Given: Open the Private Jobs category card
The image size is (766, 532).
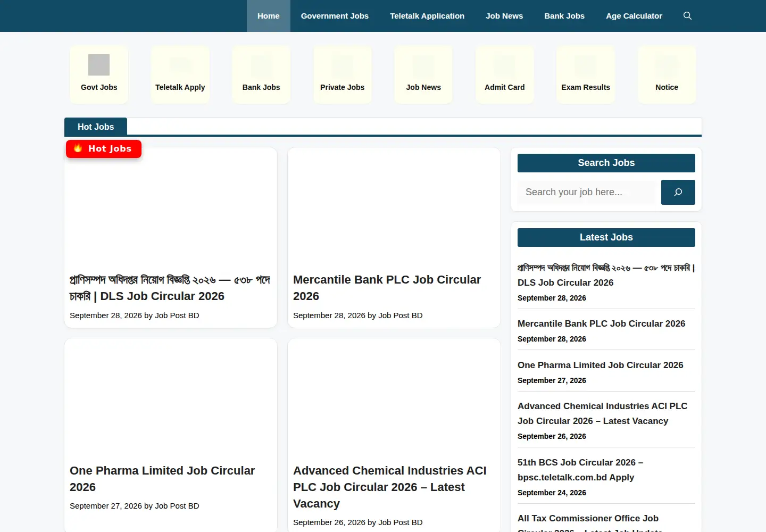Looking at the screenshot, I should pos(343,74).
